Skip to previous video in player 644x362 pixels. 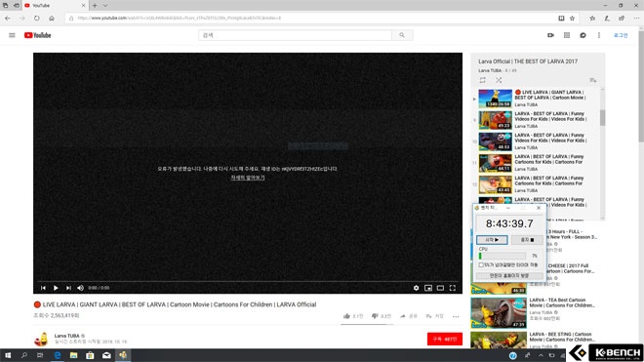(x=43, y=288)
